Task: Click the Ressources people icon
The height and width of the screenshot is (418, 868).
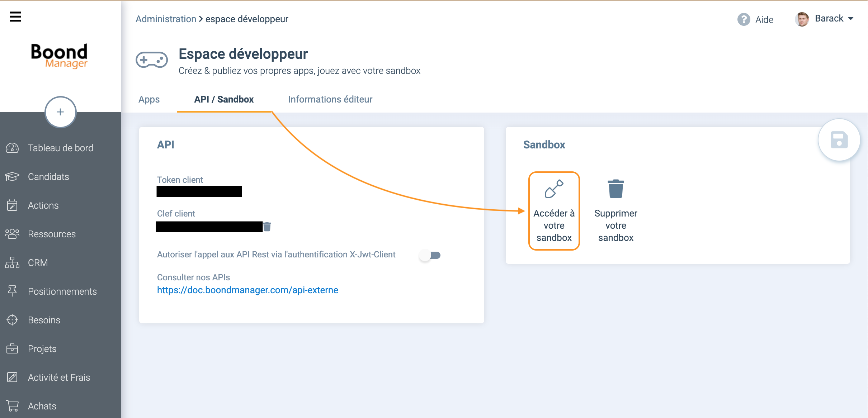Action: coord(12,234)
